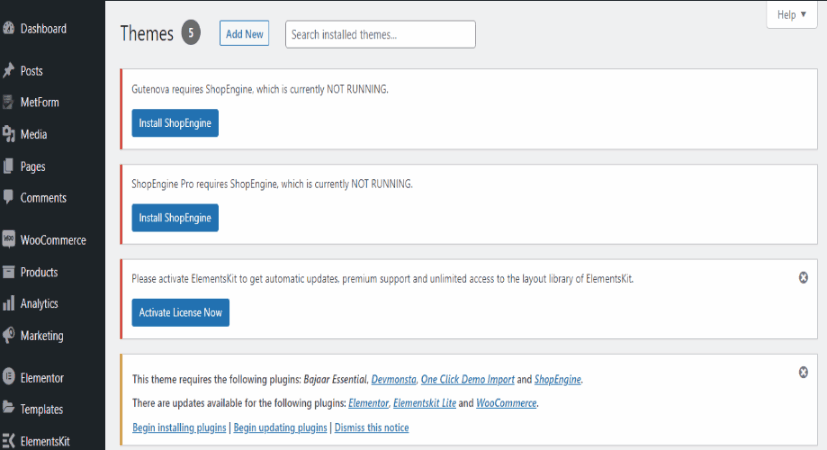Go to Templates in the sidebar
This screenshot has height=450, width=827.
(x=41, y=409)
